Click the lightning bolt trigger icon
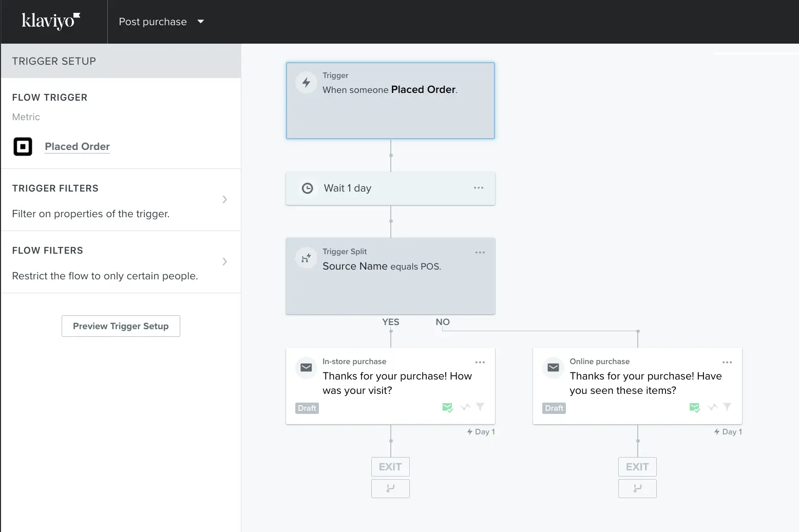The width and height of the screenshot is (799, 532). [x=306, y=83]
